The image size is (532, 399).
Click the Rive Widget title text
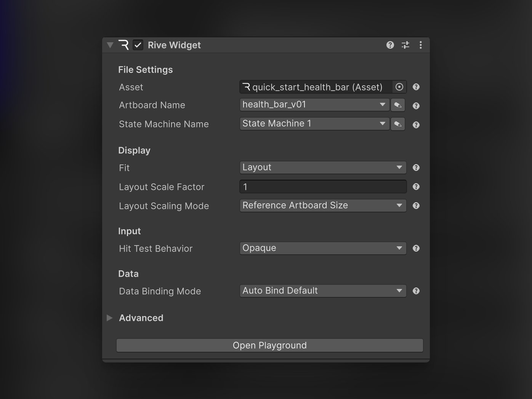[x=174, y=45]
